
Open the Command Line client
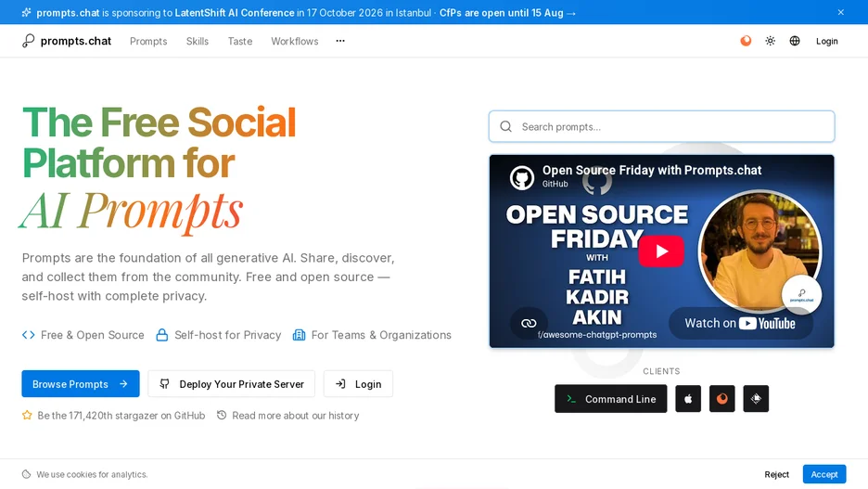[x=610, y=399]
